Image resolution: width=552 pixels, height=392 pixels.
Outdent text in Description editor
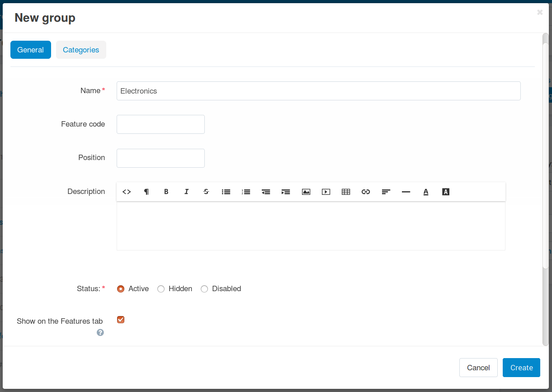tap(266, 192)
